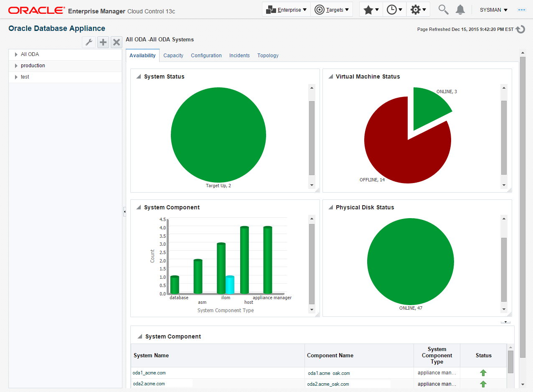Click the up status arrow for oda2.acme.com
533x392 pixels.
point(483,384)
